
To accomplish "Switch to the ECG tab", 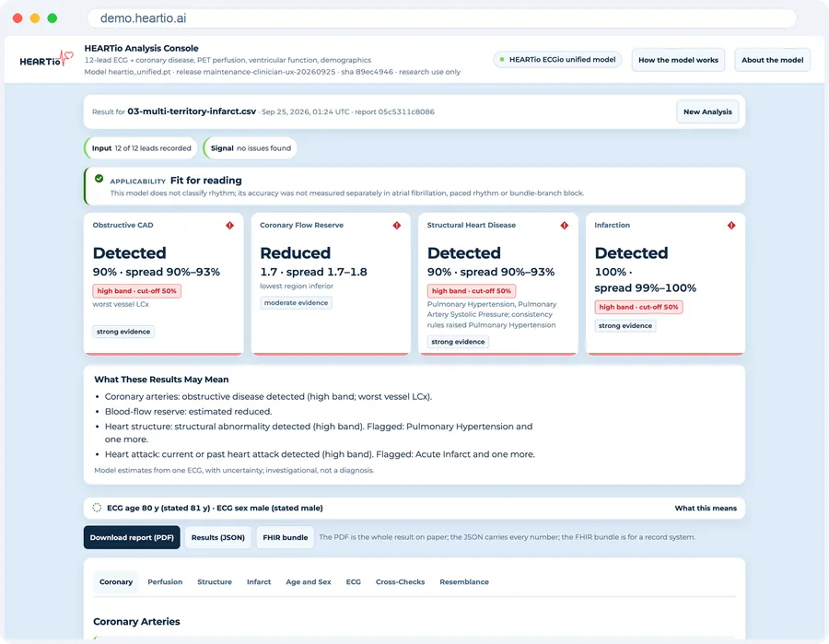I will coord(353,581).
